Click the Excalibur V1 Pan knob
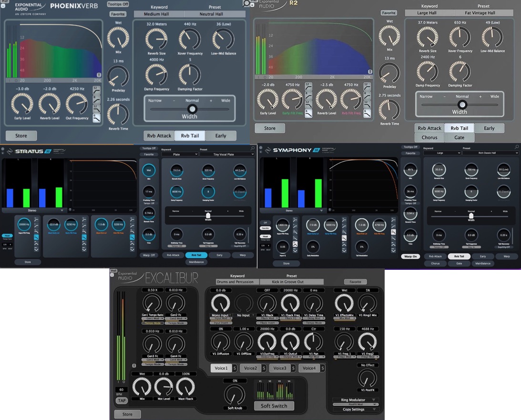Viewport: 521px width, 420px height. point(313,342)
